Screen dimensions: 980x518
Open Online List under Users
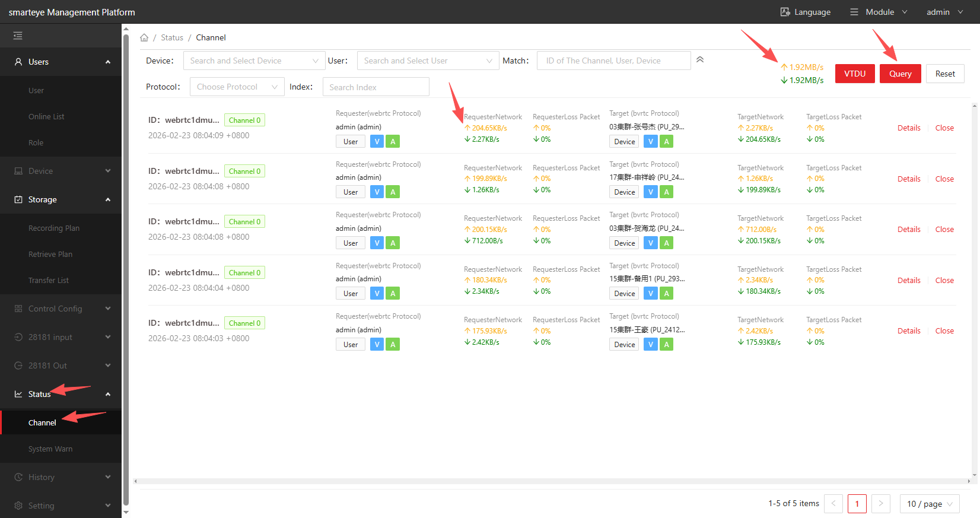point(46,116)
